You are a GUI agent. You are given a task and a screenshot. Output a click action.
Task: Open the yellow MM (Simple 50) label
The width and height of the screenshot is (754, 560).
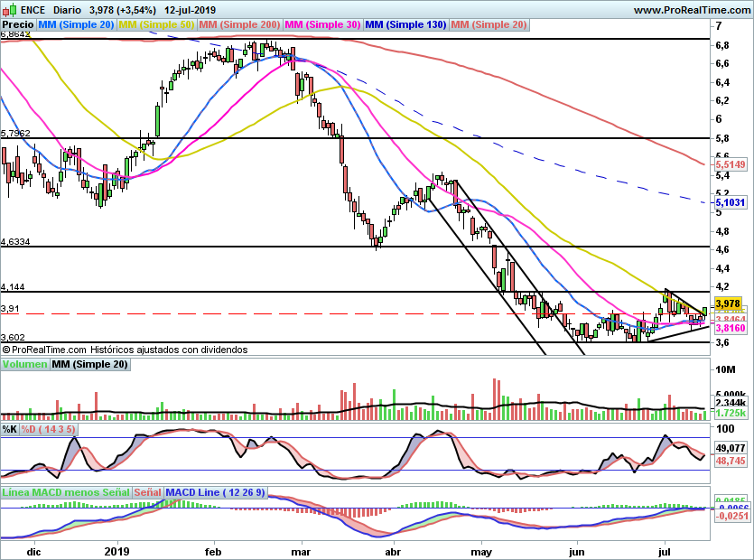click(156, 25)
